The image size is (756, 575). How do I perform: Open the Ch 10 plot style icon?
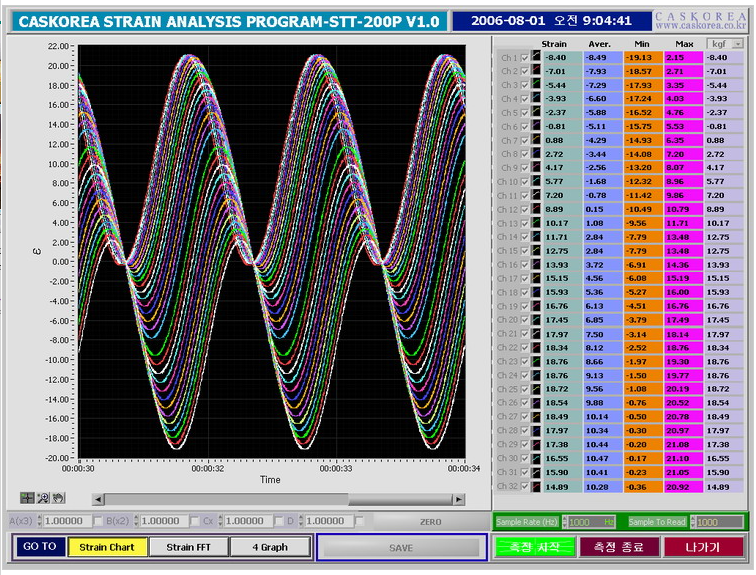pyautogui.click(x=536, y=181)
